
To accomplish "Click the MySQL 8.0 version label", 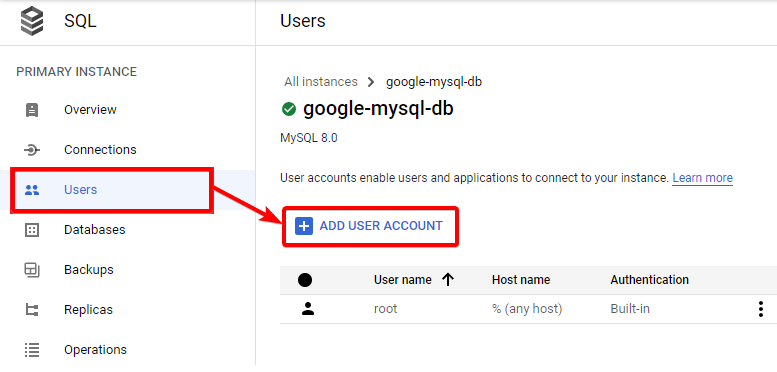I will [309, 138].
